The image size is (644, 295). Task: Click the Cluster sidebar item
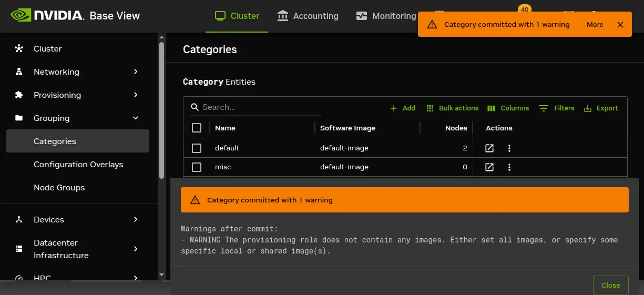point(78,48)
